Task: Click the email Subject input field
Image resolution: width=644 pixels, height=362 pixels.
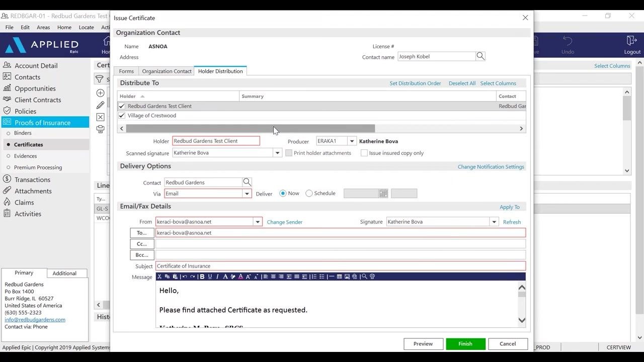Action: pos(341,266)
